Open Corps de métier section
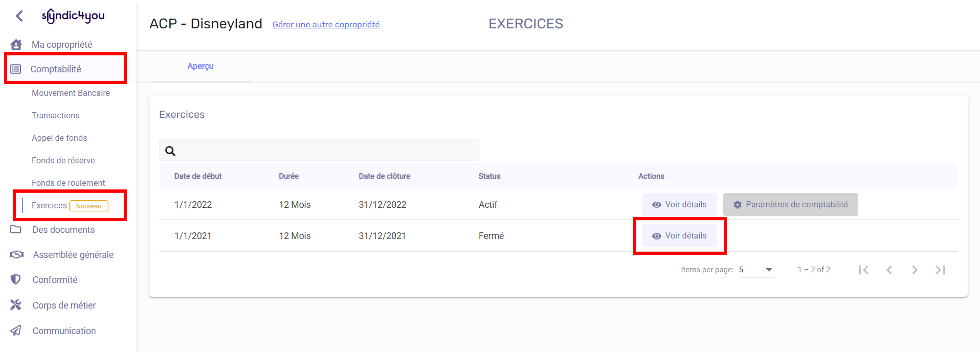 click(x=64, y=305)
